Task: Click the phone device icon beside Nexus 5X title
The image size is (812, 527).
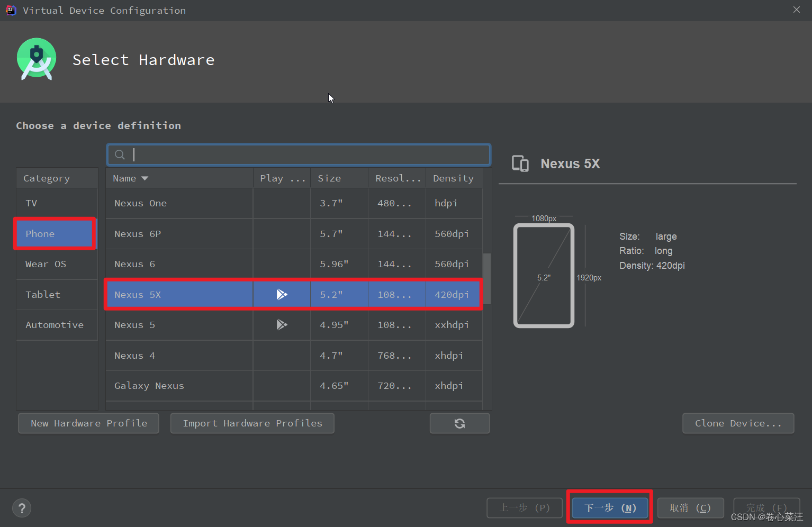Action: 520,163
